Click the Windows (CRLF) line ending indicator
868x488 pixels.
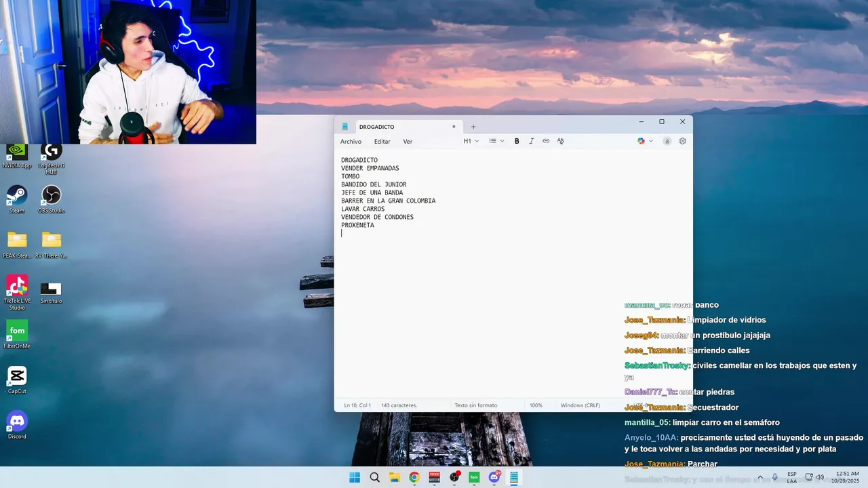(x=580, y=405)
